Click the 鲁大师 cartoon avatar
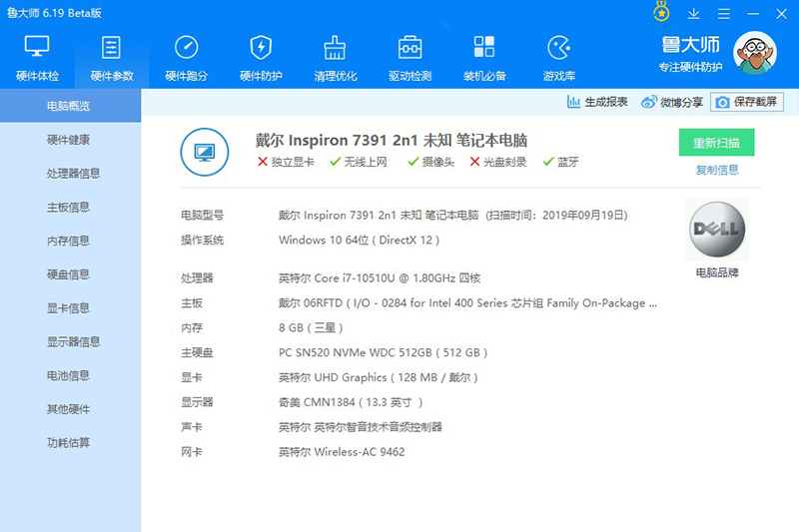The image size is (799, 532). 755,53
